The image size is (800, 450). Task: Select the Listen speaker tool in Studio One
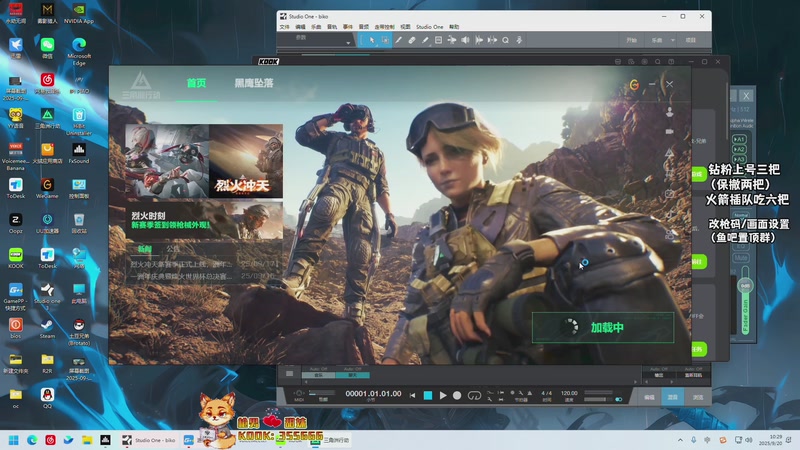pos(465,40)
